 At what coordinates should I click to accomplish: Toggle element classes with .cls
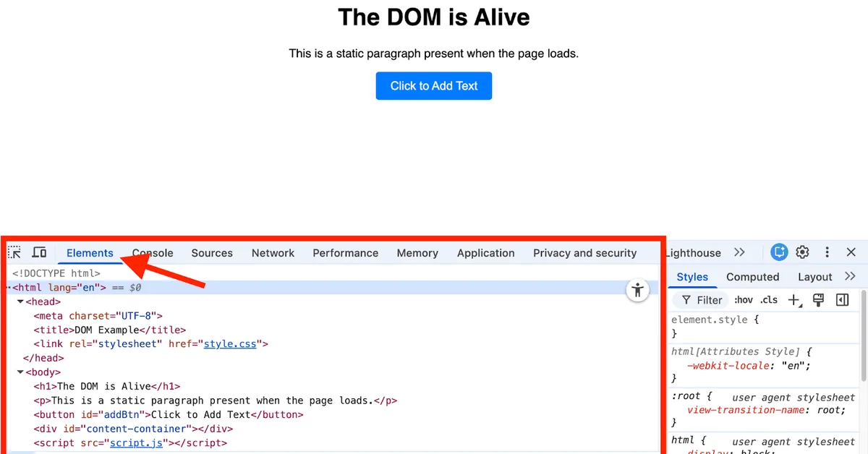[x=769, y=299]
